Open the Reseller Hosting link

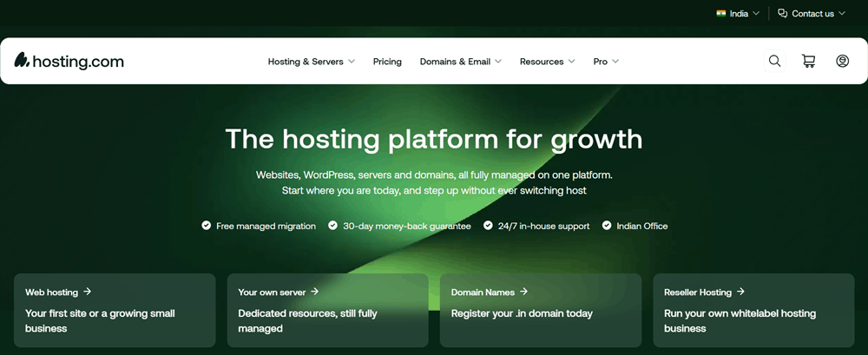[x=698, y=292]
